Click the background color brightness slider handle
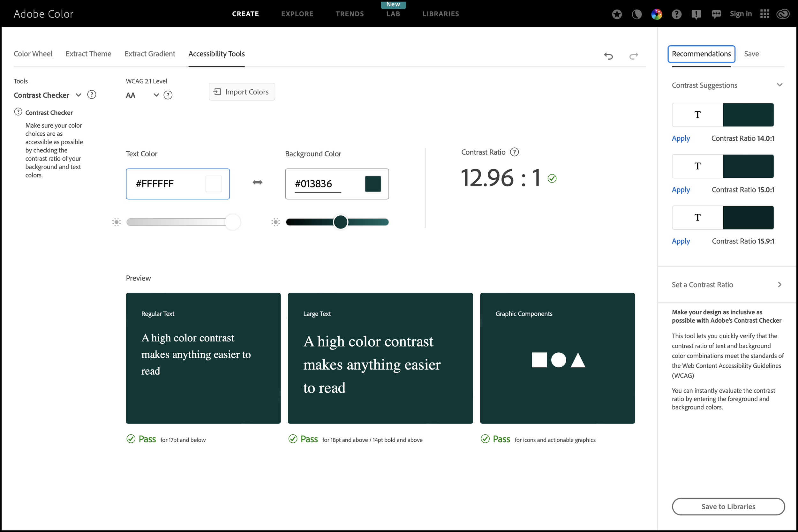This screenshot has width=798, height=532. tap(340, 222)
